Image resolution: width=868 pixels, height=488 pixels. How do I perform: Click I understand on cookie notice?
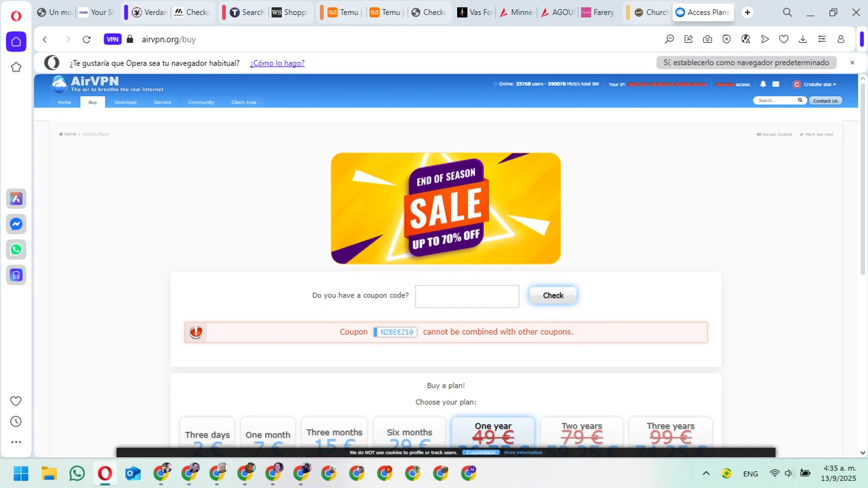[x=481, y=453]
